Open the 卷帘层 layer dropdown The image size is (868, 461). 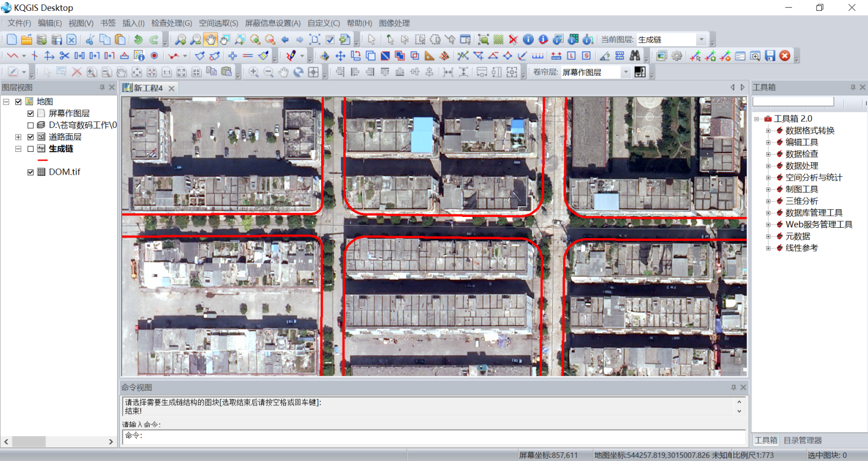(x=626, y=72)
